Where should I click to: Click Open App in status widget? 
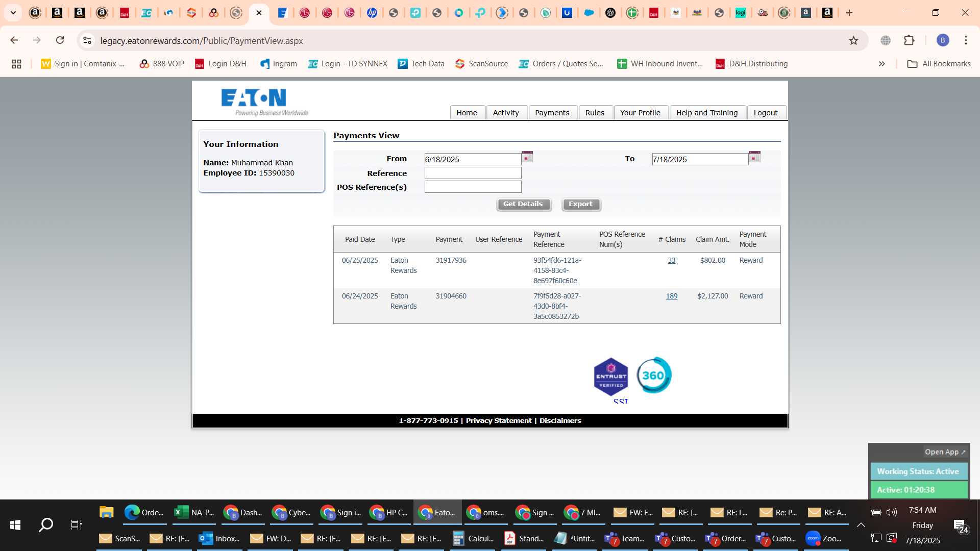945,452
